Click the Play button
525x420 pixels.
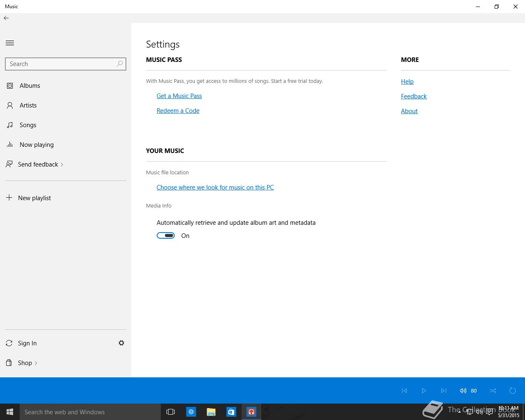click(424, 391)
